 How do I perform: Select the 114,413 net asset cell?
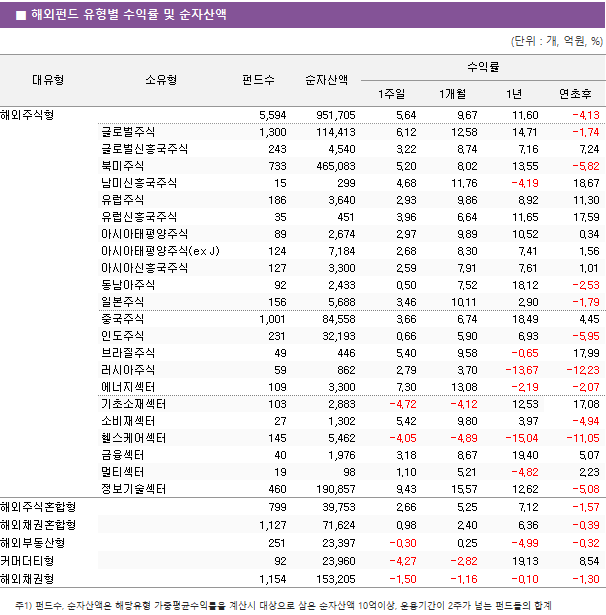pos(336,132)
